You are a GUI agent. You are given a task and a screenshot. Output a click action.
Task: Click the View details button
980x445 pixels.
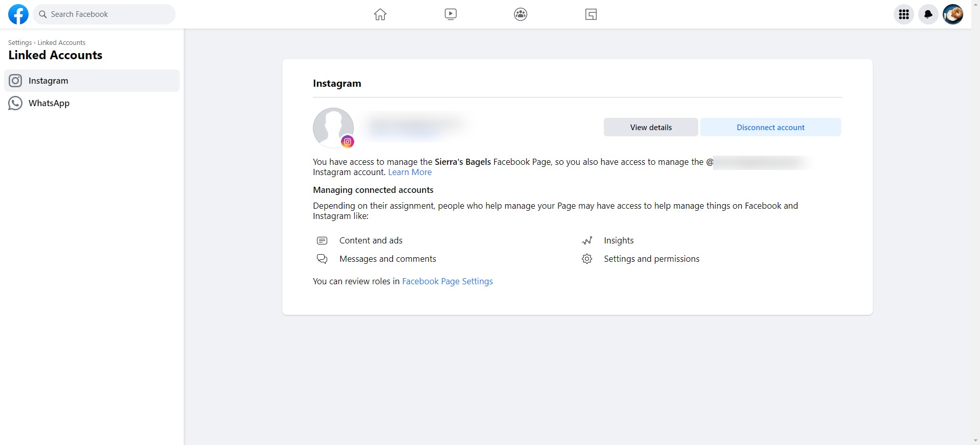point(651,128)
